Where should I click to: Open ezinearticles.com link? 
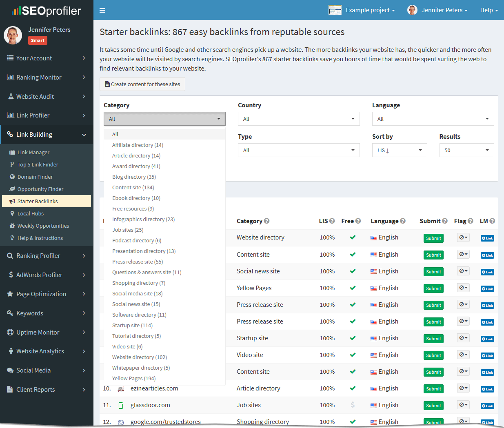(x=154, y=388)
